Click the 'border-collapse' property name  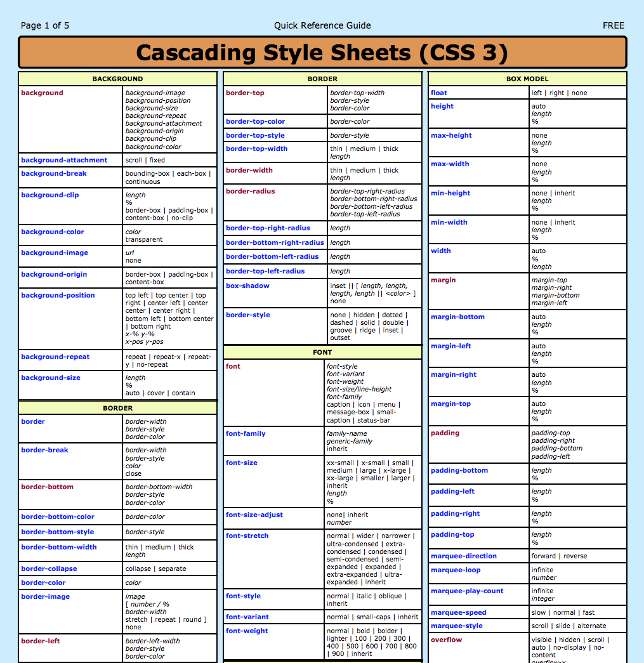pos(49,568)
